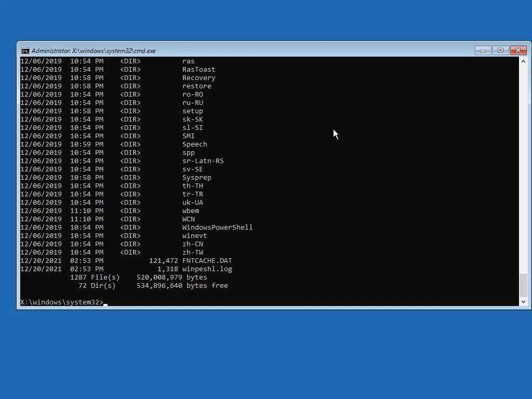The width and height of the screenshot is (532, 399).
Task: Click the 'FNTCACHE.DAT' file name
Action: pyautogui.click(x=207, y=261)
